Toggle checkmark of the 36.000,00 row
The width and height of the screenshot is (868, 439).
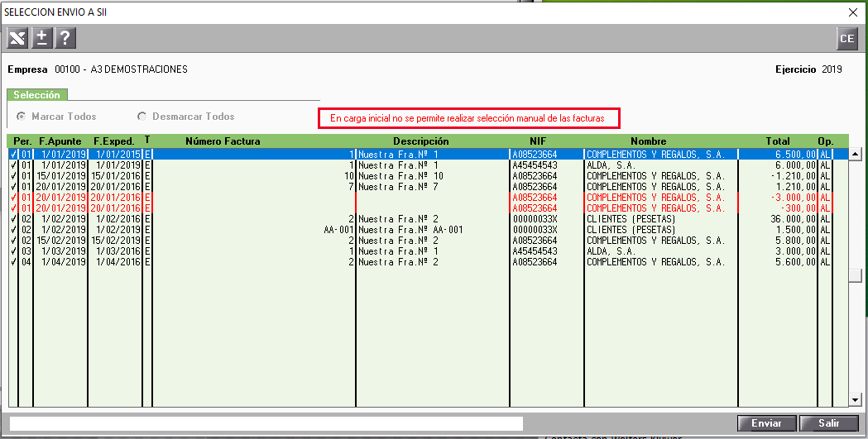(x=13, y=219)
